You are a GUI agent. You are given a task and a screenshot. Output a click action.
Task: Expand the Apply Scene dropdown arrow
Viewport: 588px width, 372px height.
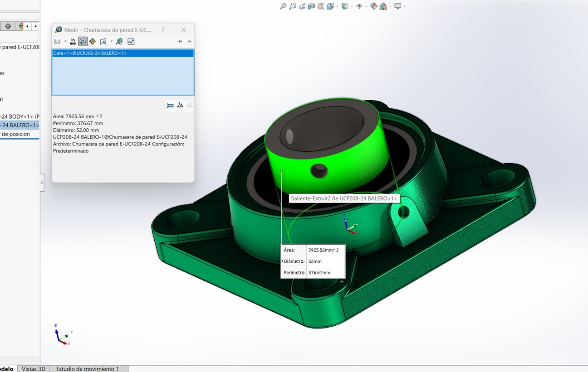(x=390, y=6)
